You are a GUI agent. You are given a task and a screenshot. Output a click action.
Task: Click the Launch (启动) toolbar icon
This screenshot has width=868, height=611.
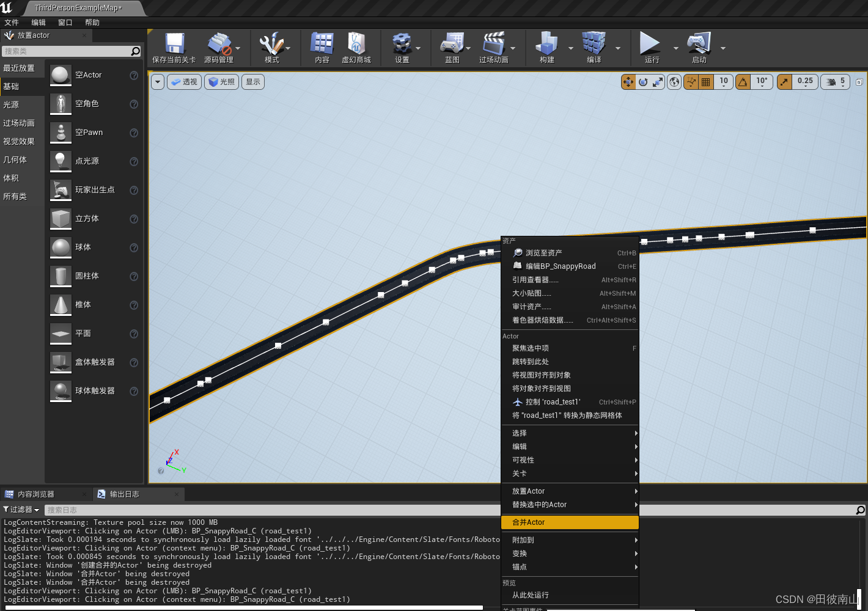click(699, 43)
